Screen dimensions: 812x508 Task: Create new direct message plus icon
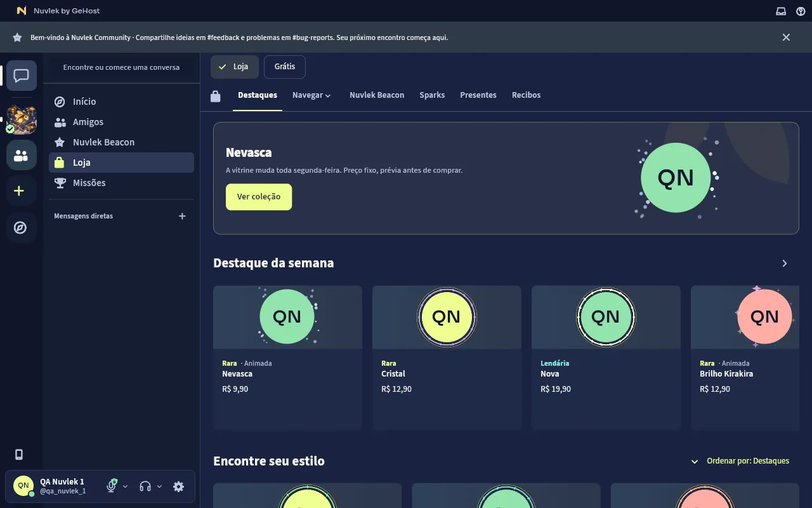[x=182, y=216]
